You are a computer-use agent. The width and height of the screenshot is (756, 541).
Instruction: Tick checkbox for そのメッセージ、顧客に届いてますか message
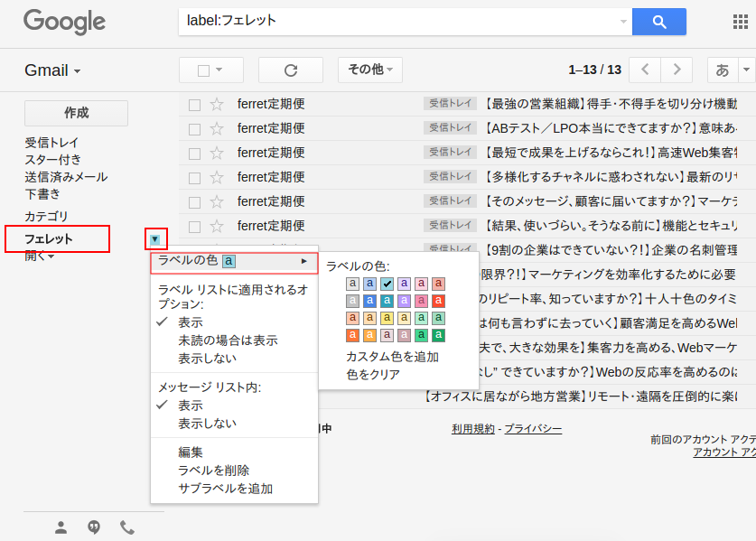pyautogui.click(x=195, y=202)
